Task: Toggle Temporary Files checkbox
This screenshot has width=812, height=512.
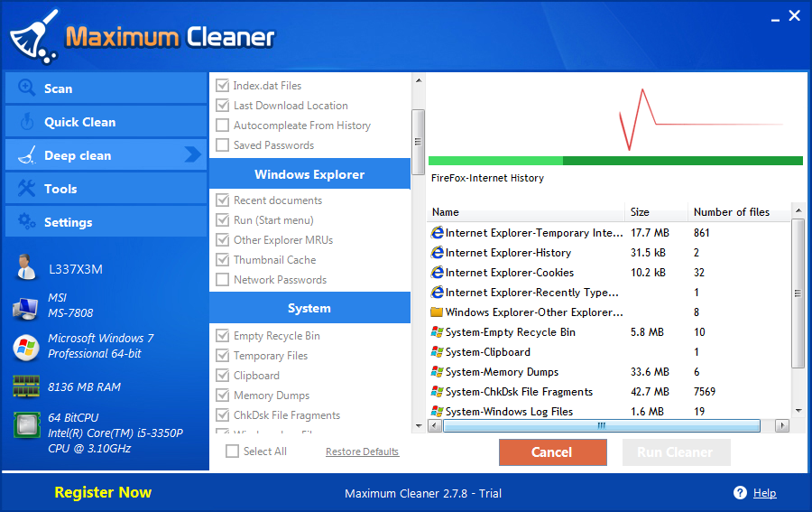Action: pyautogui.click(x=222, y=355)
